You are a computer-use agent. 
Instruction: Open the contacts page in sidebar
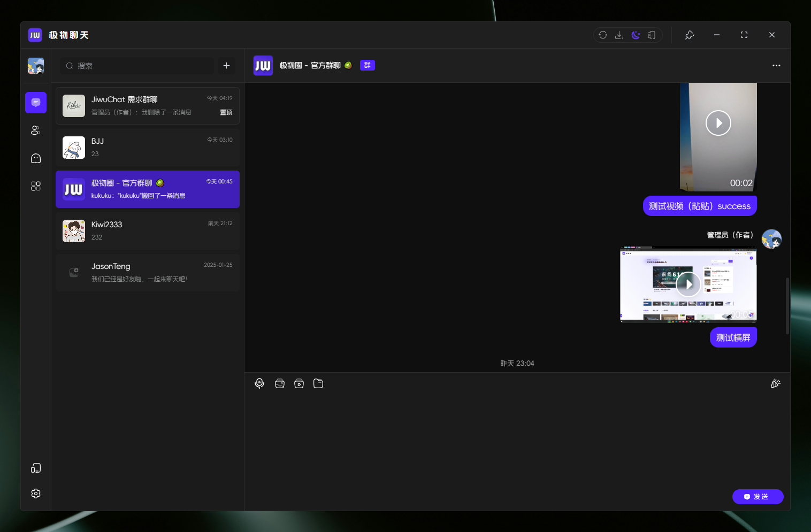tap(36, 130)
